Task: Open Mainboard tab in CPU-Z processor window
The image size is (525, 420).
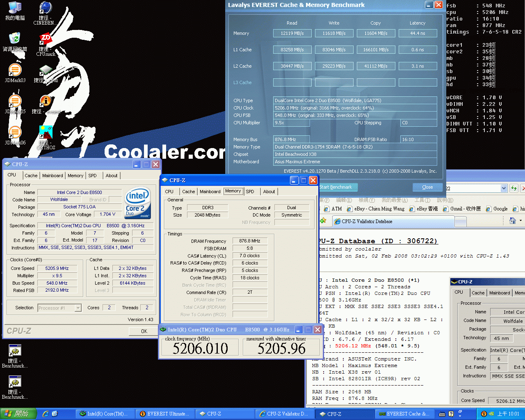Action: 53,176
